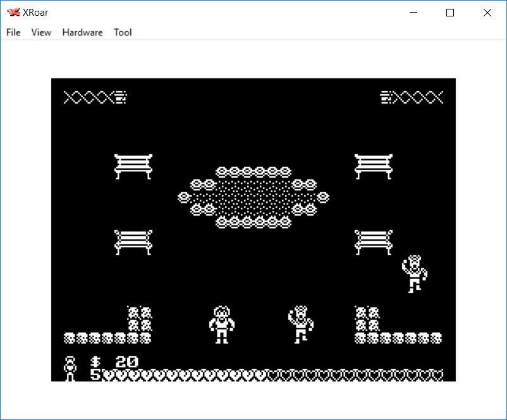
Task: Click the XRoar app icon in title bar
Action: (x=13, y=13)
